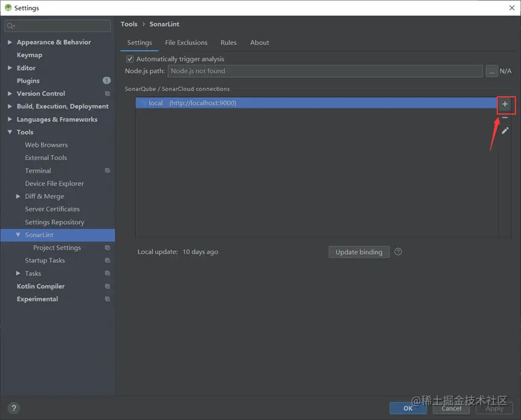
Task: Click the magnifier icon in the search field
Action: [11, 26]
